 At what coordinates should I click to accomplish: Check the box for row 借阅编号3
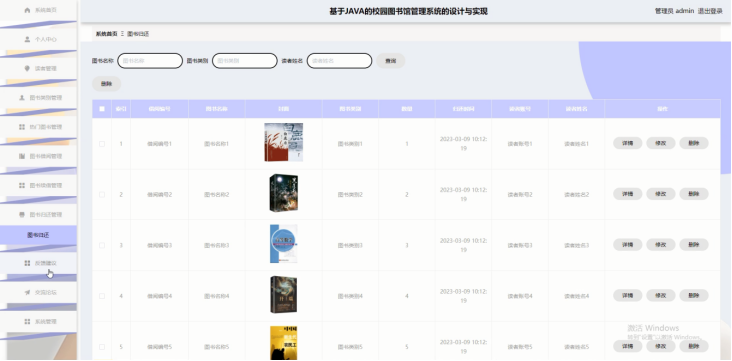point(102,245)
